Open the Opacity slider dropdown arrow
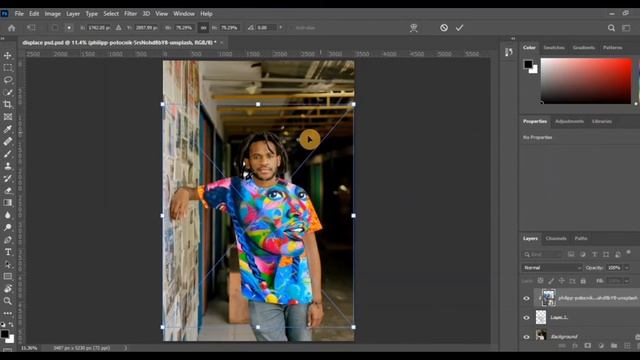The height and width of the screenshot is (360, 640). (x=627, y=268)
